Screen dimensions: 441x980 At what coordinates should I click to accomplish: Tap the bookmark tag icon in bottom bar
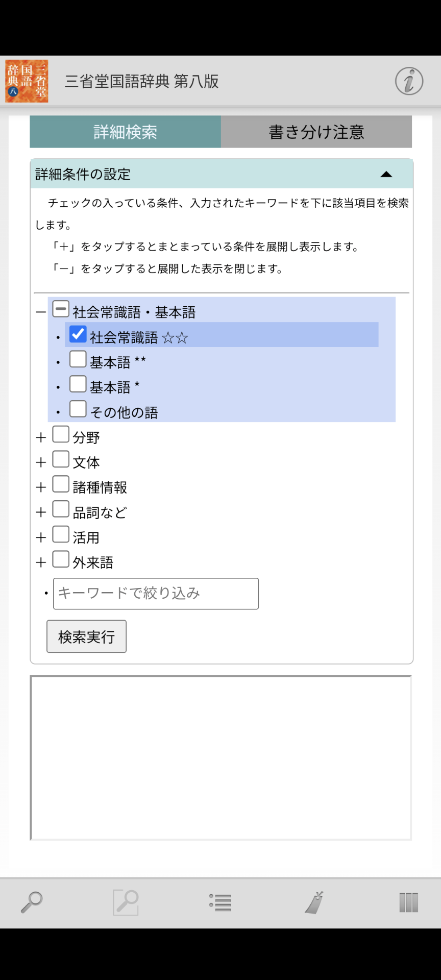coord(314,902)
